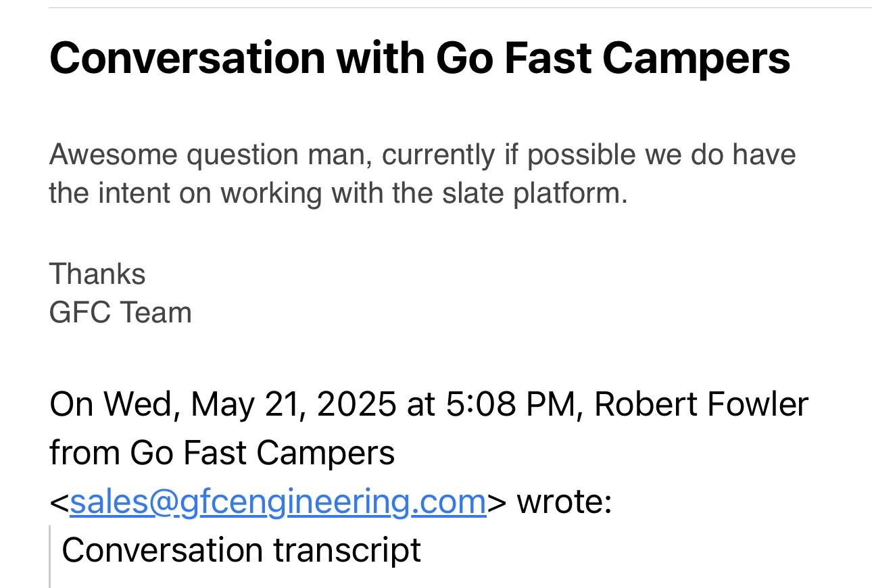Click the word 'Campers' in the bold title

point(696,58)
